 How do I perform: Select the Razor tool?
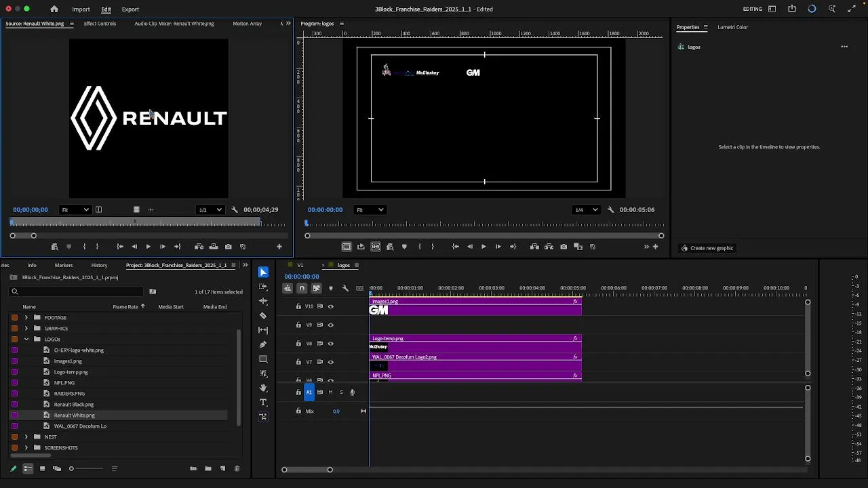point(263,316)
